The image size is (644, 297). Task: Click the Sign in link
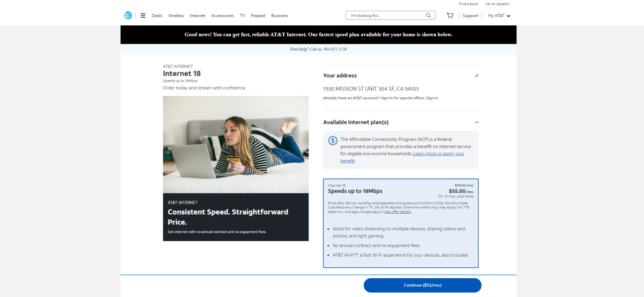432,98
